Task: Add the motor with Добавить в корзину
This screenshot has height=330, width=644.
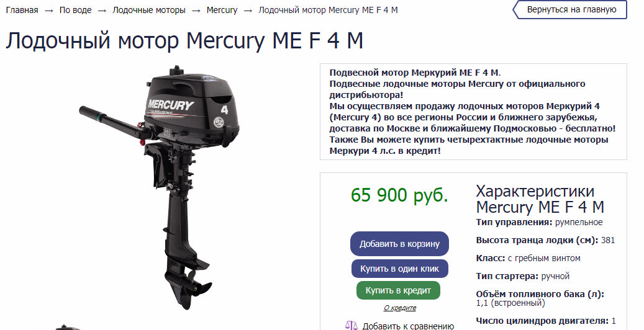Action: click(399, 244)
